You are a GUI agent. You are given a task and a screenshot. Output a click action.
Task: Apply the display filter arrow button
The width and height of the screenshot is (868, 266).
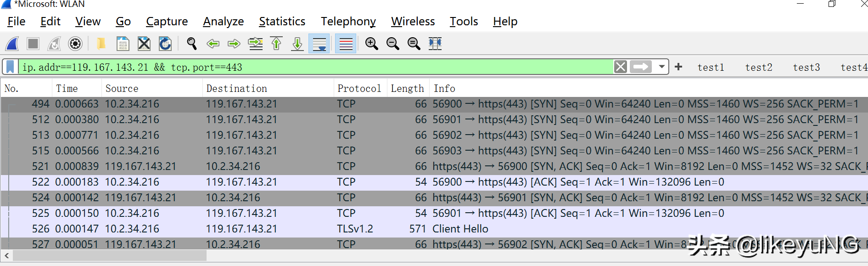point(641,67)
